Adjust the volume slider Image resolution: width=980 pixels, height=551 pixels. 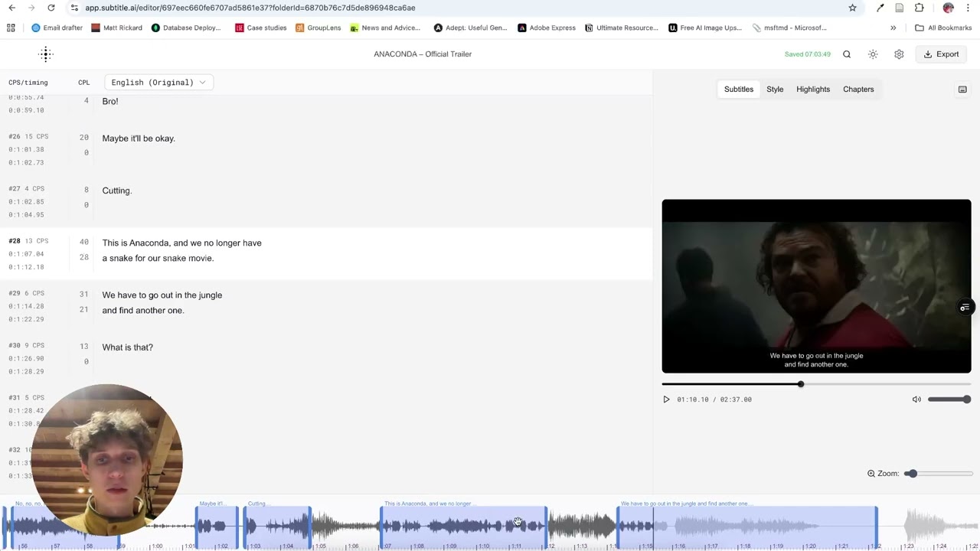(x=949, y=399)
